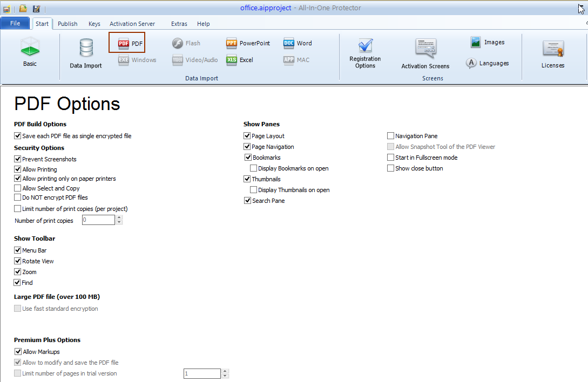Select the Word import icon
Screen dimensions: 588x382
pyautogui.click(x=288, y=44)
